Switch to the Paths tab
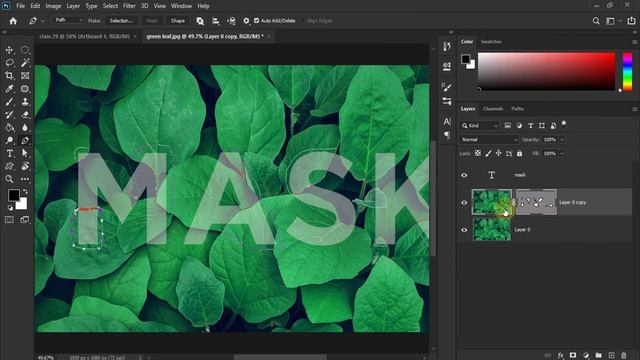The width and height of the screenshot is (640, 360). tap(517, 109)
